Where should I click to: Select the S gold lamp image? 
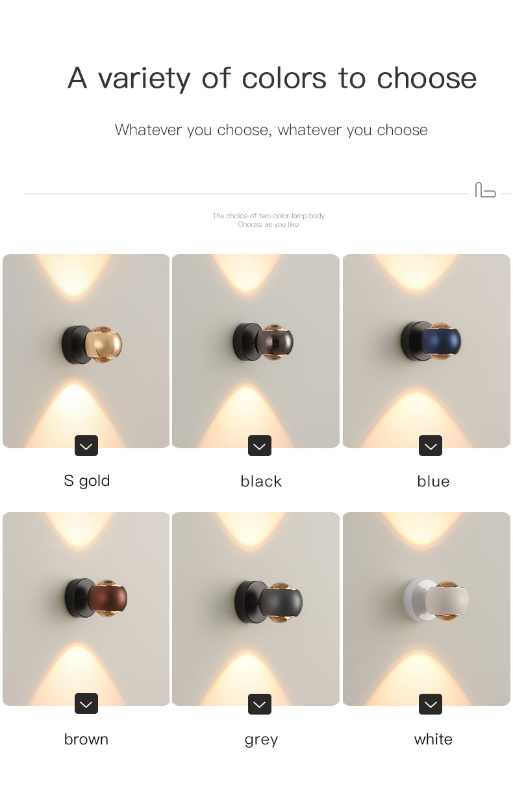point(86,351)
